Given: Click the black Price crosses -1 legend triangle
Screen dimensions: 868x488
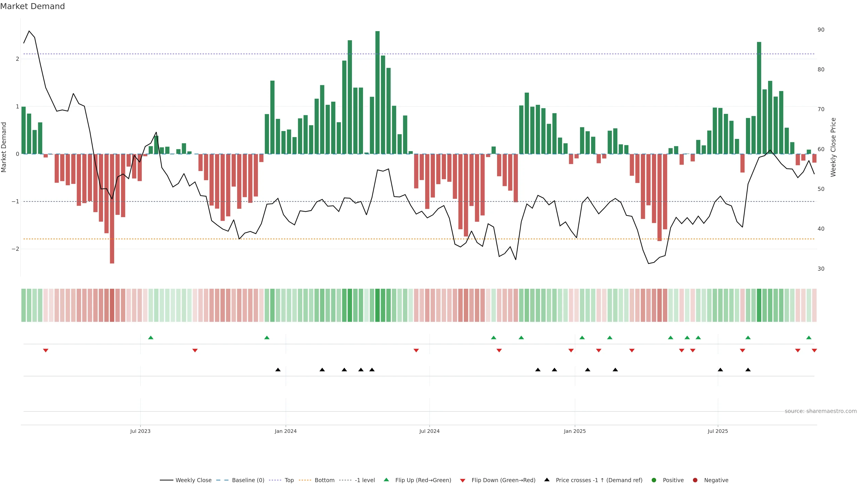Looking at the screenshot, I should (547, 480).
